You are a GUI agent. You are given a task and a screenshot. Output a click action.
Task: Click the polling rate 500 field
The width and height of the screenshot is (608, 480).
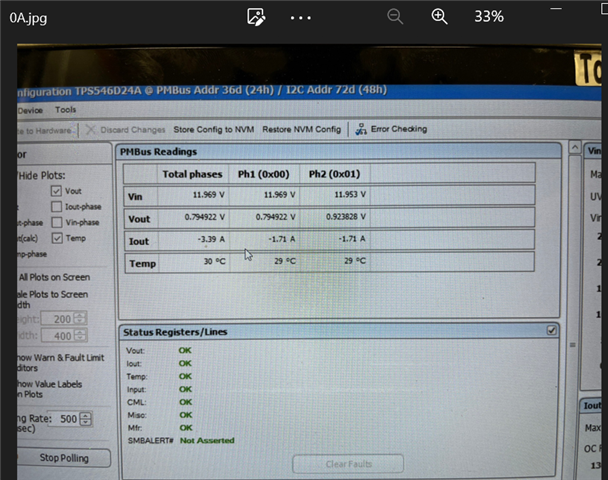pos(66,419)
